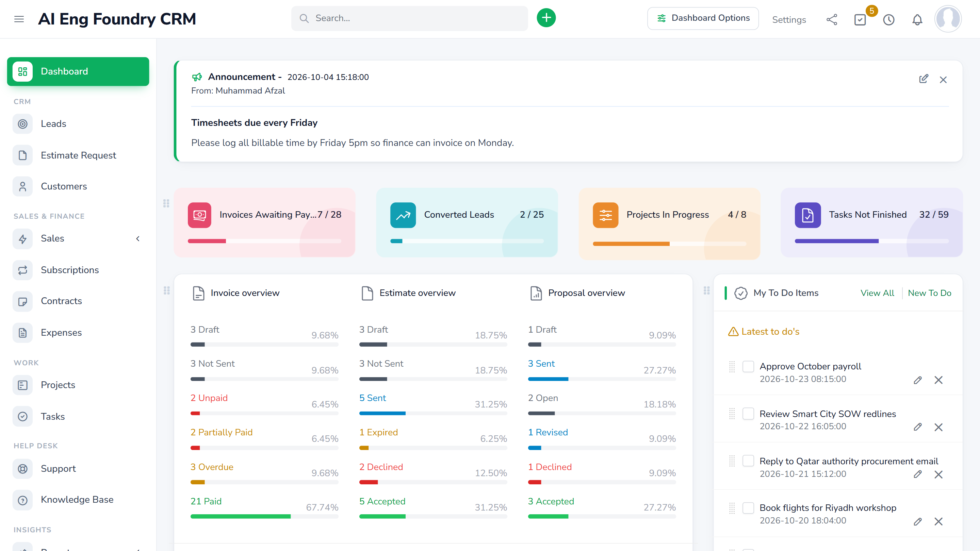
Task: Open the Dashboard menu item
Action: pyautogui.click(x=78, y=71)
